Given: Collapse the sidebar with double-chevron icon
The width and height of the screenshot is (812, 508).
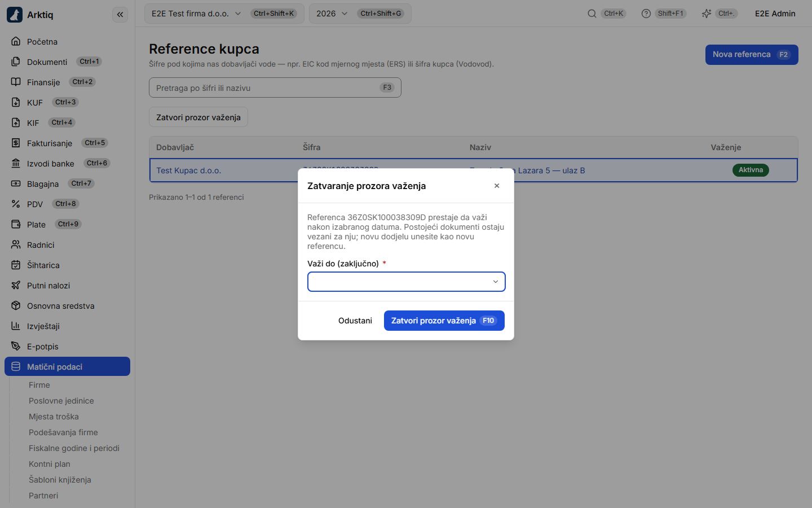Looking at the screenshot, I should click(120, 15).
